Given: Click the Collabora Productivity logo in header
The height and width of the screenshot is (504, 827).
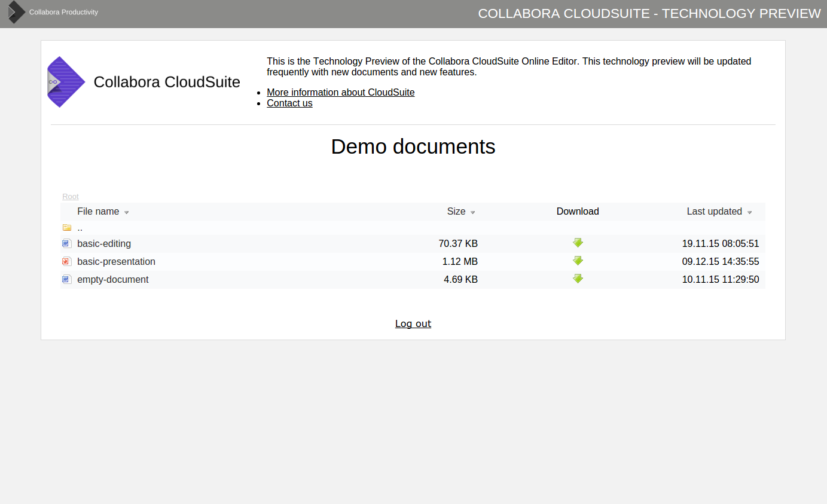Looking at the screenshot, I should 17,12.
